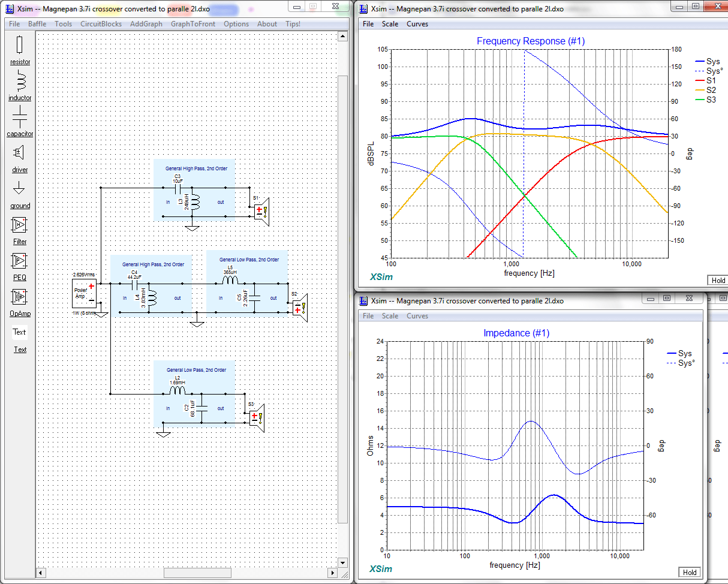The width and height of the screenshot is (728, 584).
Task: Open File menu in Frequency Response window
Action: (368, 24)
